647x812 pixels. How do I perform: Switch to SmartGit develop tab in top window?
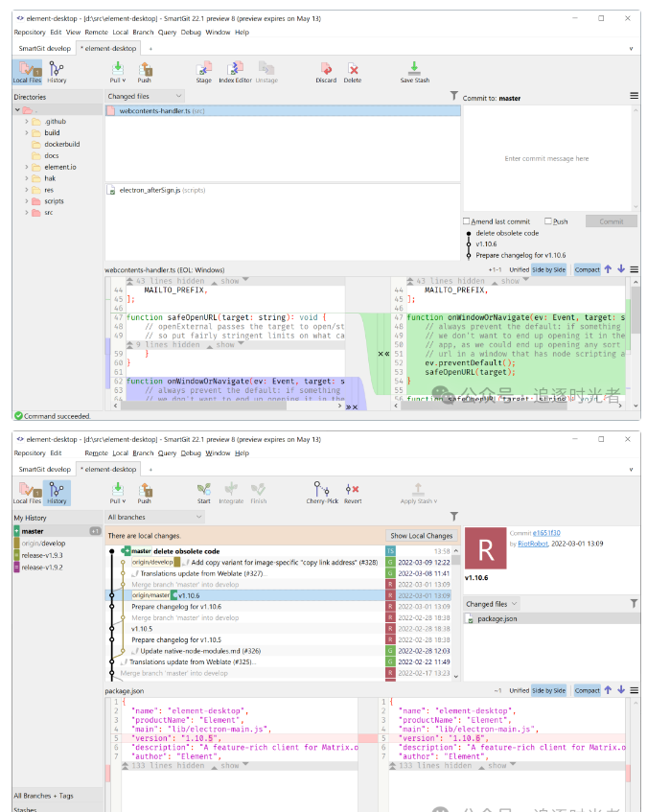point(44,48)
